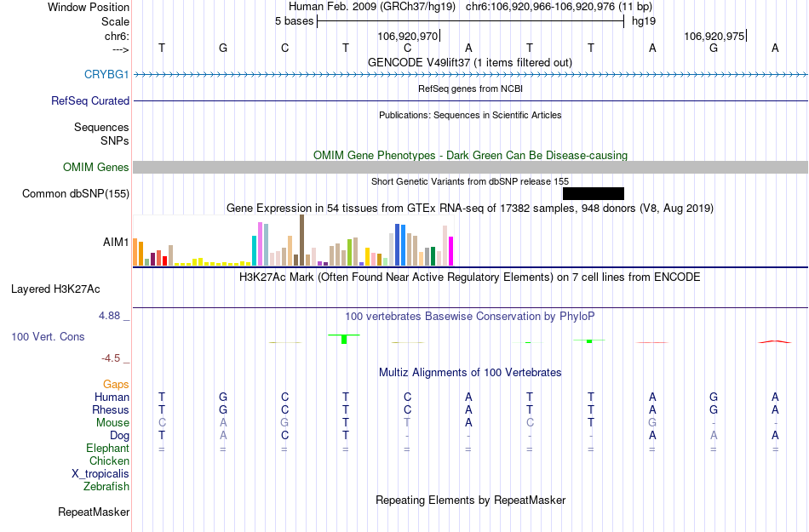Click the GTEx RNA-seq gene expression title

click(x=470, y=209)
